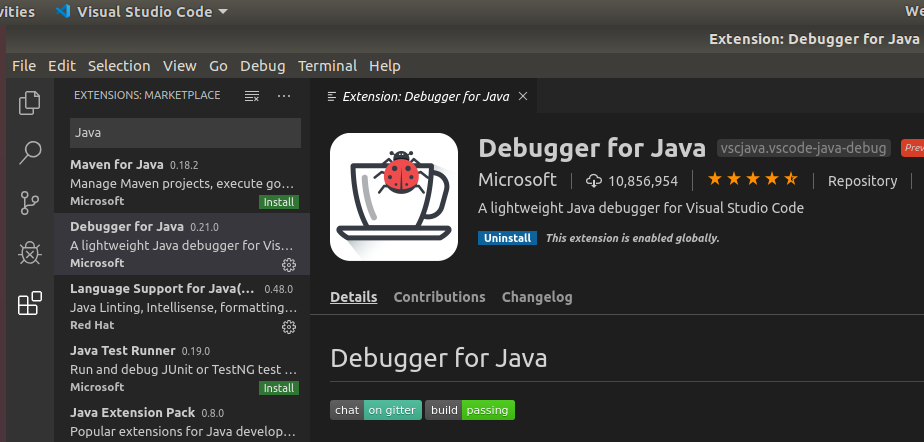Select the Extension: Debugger for Java editor tab
The width and height of the screenshot is (924, 442).
coord(425,96)
